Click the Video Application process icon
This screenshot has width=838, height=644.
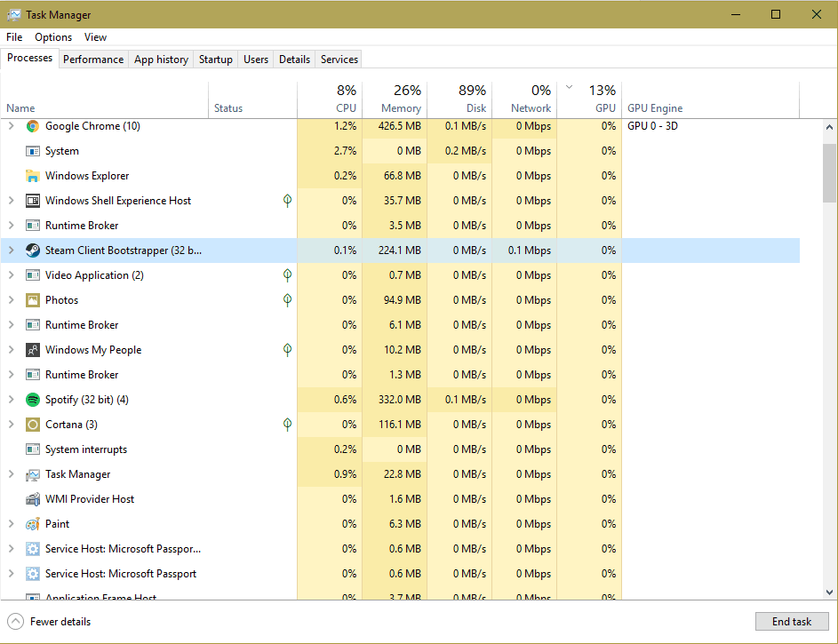pos(33,275)
